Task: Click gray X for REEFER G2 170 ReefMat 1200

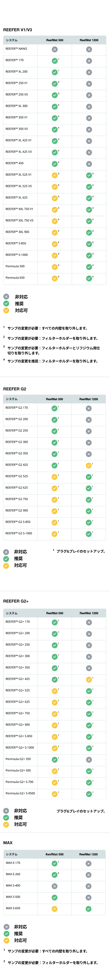Action: (x=88, y=408)
